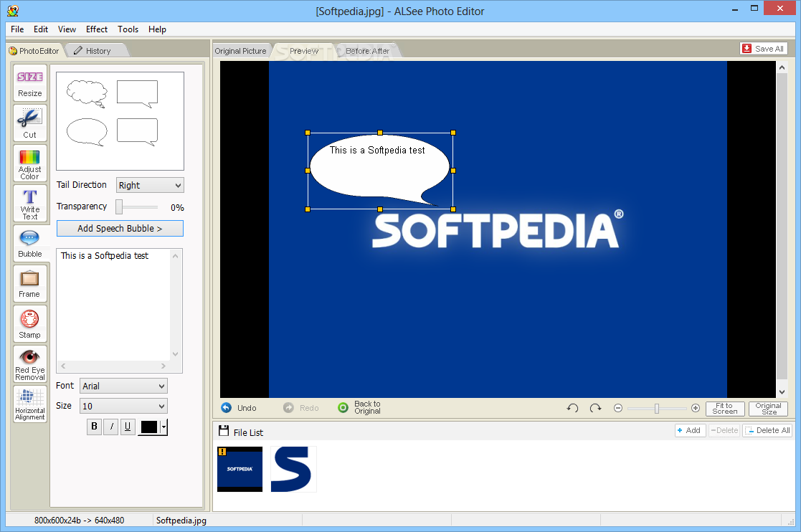Image resolution: width=801 pixels, height=532 pixels.
Task: Choose the top rectangular speech bubble shape
Action: coord(138,94)
